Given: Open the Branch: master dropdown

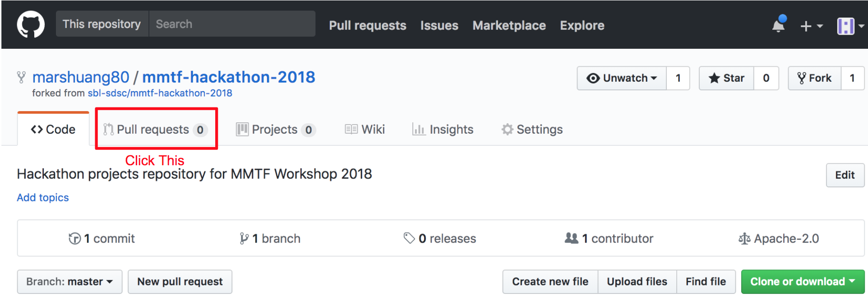Looking at the screenshot, I should point(69,282).
